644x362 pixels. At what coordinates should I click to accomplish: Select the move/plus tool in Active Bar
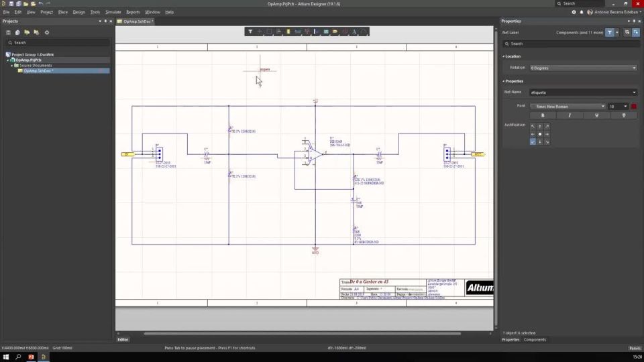coord(260,32)
